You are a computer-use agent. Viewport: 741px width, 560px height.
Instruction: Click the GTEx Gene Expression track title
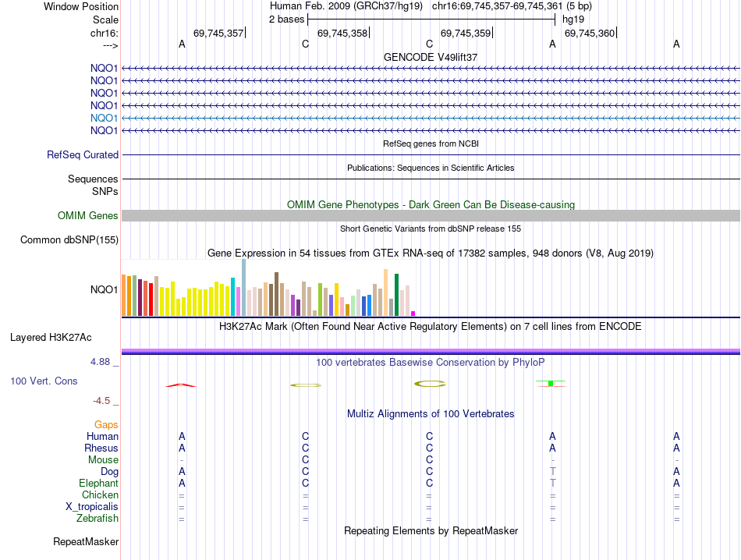431,253
